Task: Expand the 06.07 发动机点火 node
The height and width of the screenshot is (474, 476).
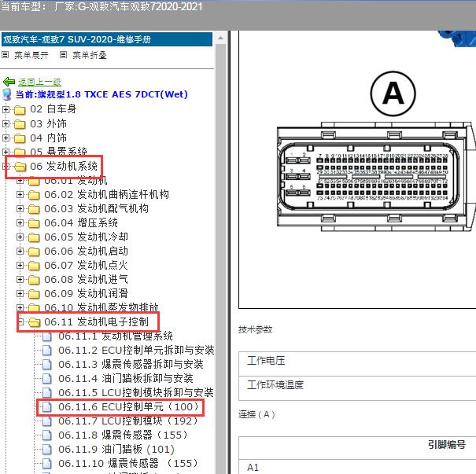Action: [x=20, y=266]
